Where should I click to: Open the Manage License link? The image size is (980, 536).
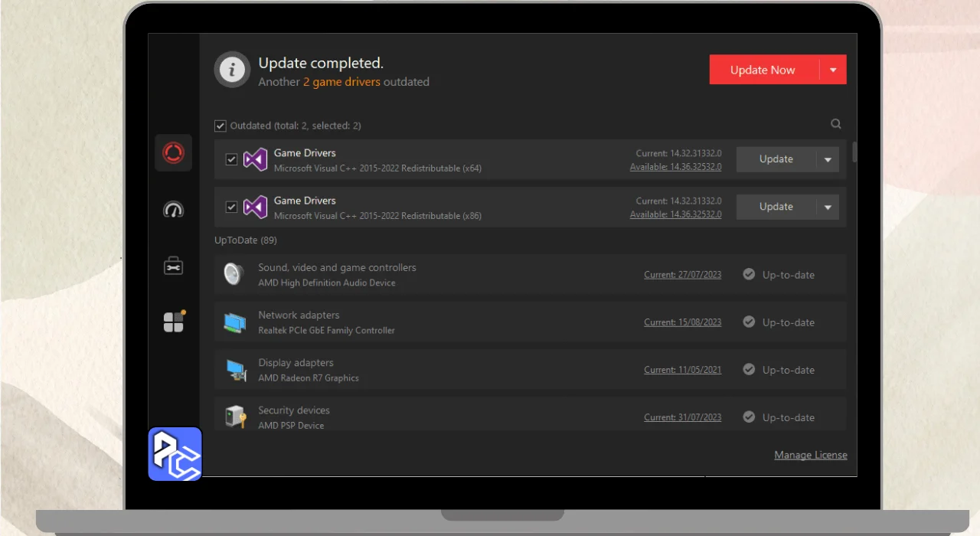point(811,455)
